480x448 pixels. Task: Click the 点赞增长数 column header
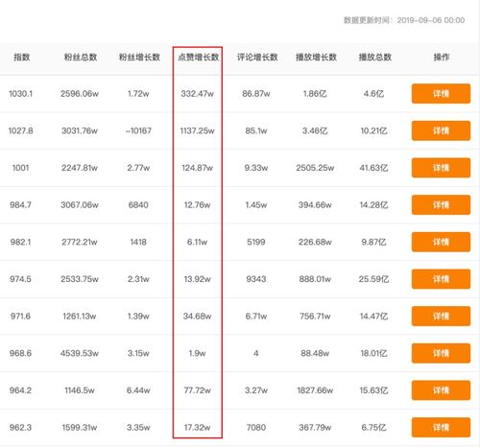pos(198,58)
